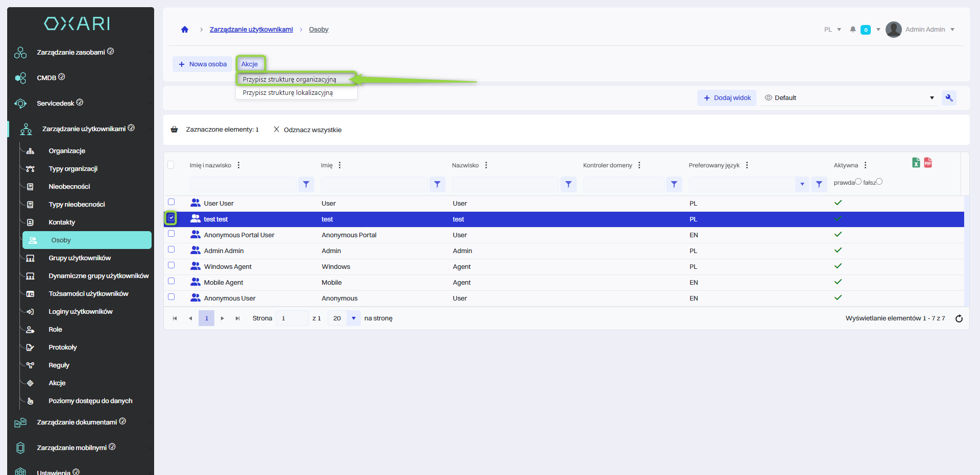Click the home breadcrumb icon
Image resolution: width=980 pixels, height=475 pixels.
coord(185,30)
